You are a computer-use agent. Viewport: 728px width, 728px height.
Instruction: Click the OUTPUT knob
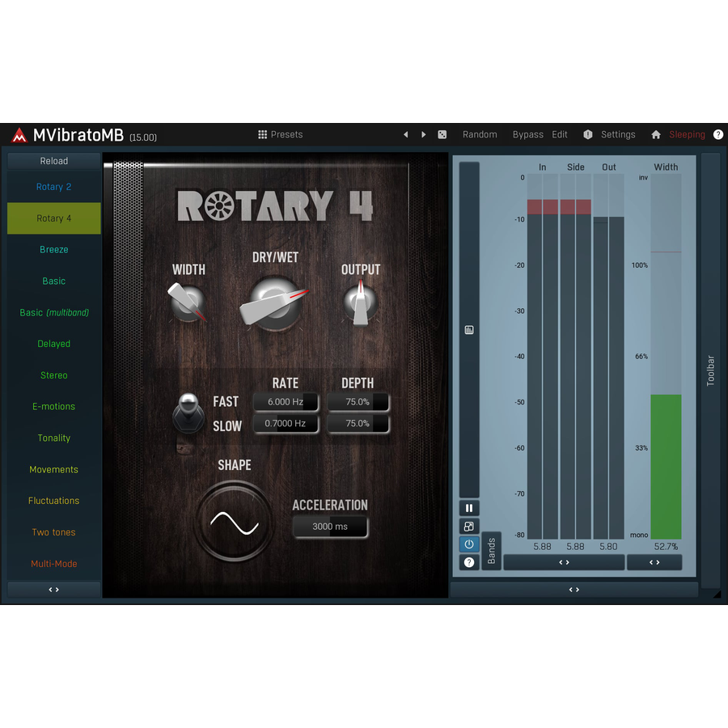(360, 303)
